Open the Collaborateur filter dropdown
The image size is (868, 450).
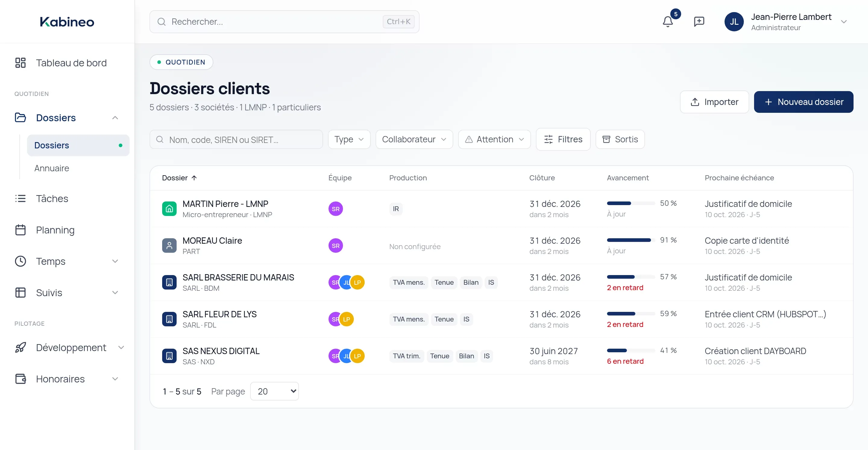point(414,139)
